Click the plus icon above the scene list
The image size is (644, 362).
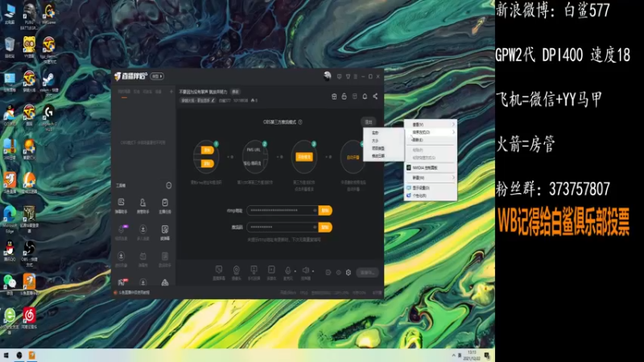(171, 92)
